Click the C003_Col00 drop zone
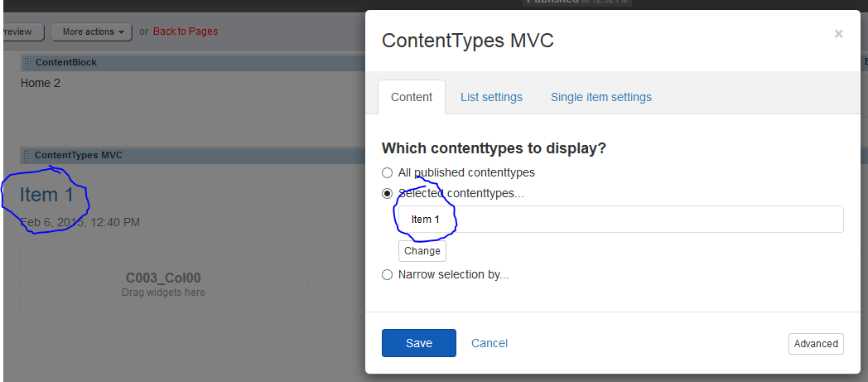The height and width of the screenshot is (382, 868). [163, 283]
